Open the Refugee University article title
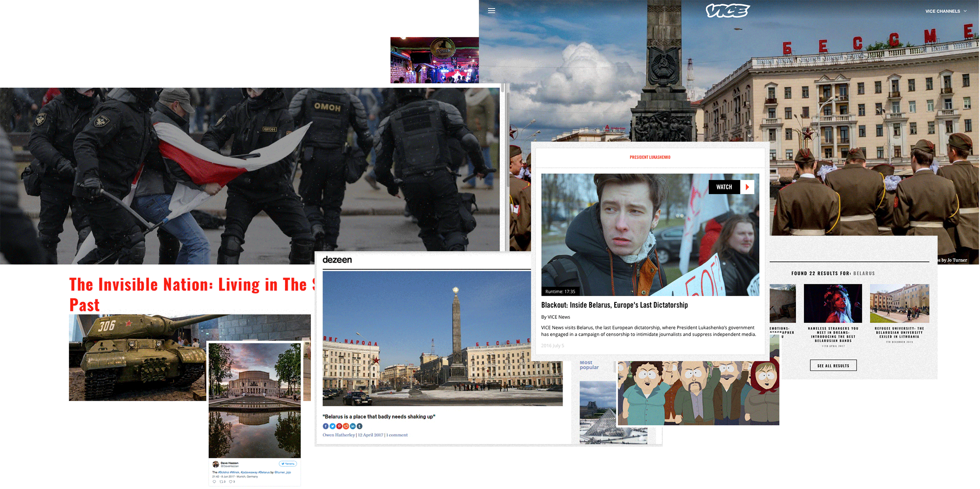The height and width of the screenshot is (489, 980). tap(899, 333)
